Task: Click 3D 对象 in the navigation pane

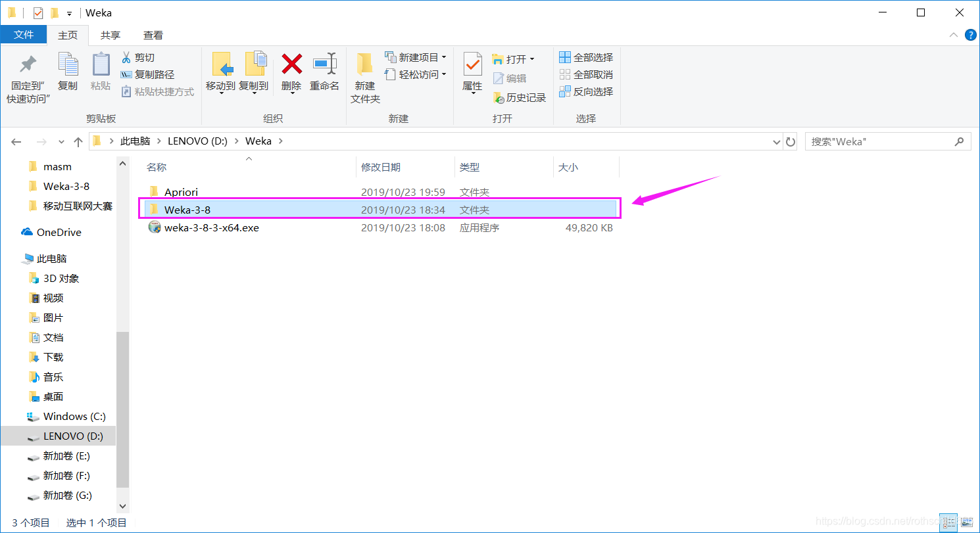Action: pyautogui.click(x=61, y=279)
